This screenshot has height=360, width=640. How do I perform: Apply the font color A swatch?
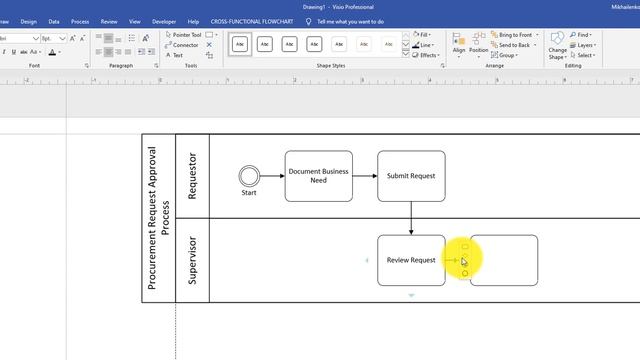pyautogui.click(x=52, y=52)
